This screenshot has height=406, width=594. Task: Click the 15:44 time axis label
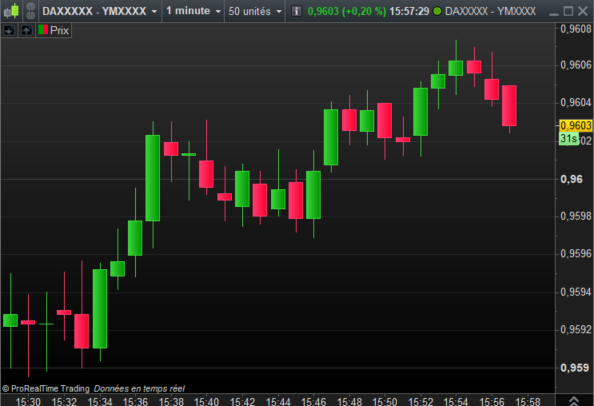(x=278, y=401)
